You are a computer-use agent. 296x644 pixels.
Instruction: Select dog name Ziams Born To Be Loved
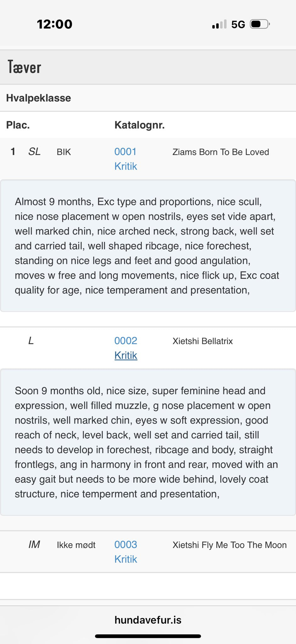pos(221,152)
